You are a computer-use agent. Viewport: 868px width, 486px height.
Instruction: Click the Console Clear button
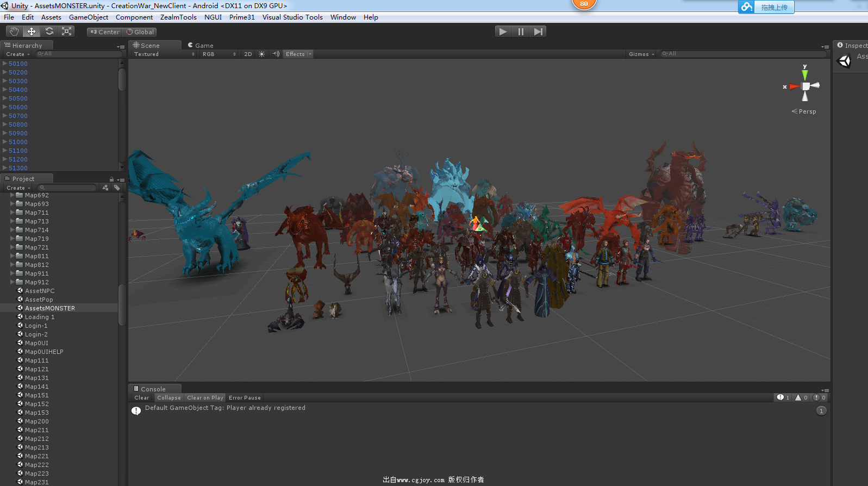click(x=142, y=397)
